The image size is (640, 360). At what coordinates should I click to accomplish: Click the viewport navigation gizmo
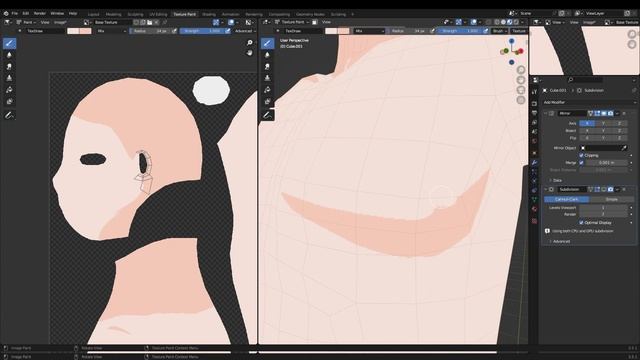(512, 51)
